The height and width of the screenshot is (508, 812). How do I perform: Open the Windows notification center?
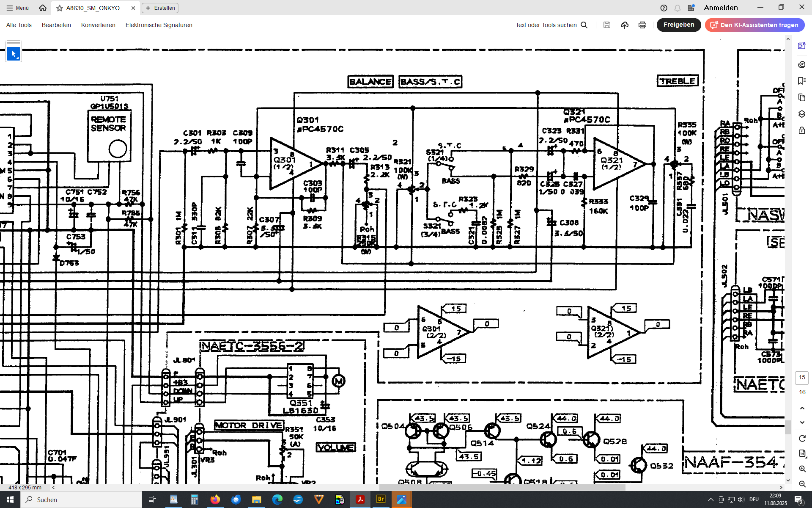point(799,500)
